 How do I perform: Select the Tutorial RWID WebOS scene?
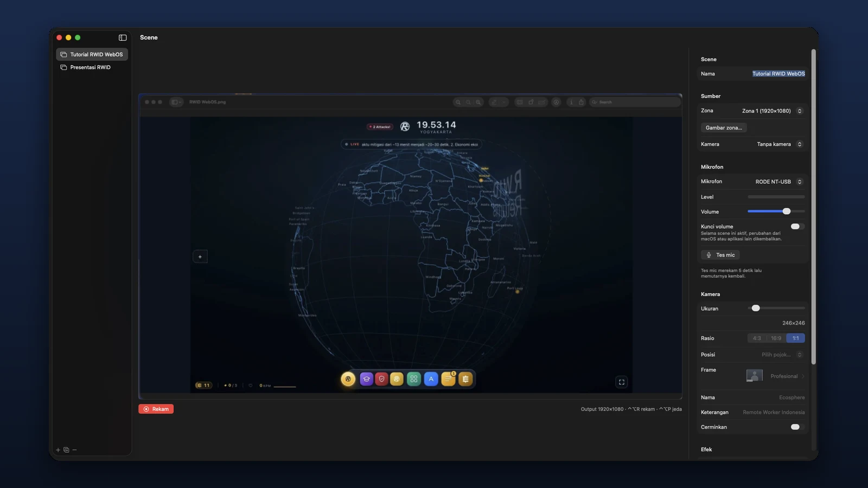point(92,54)
